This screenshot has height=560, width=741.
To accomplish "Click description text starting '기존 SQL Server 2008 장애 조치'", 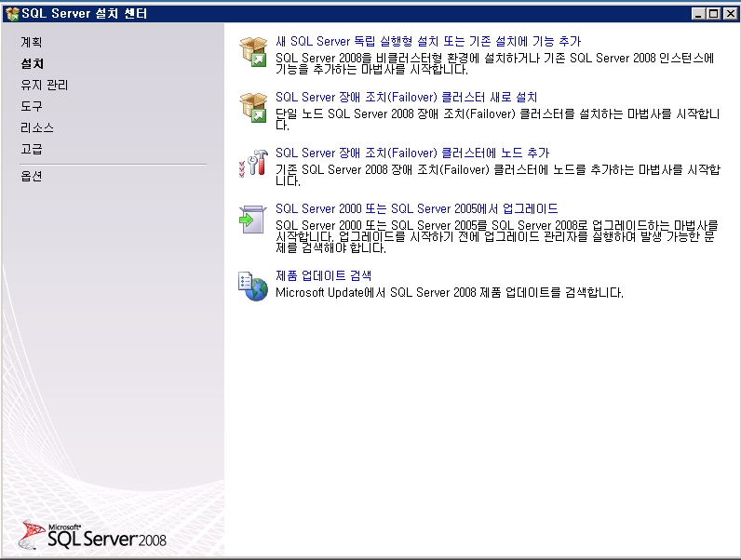I will pos(498,175).
